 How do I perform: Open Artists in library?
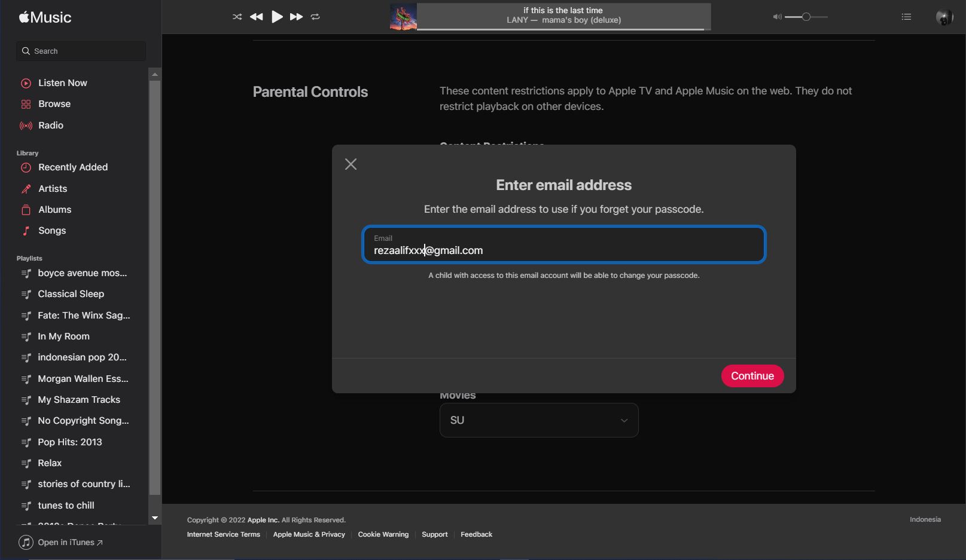(x=53, y=189)
